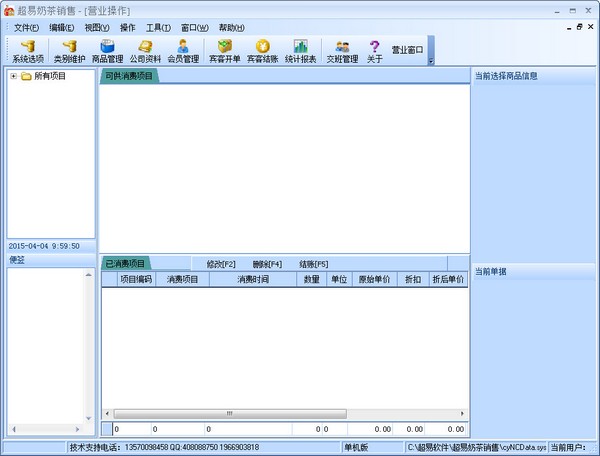Open 公司资料 company info
The height and width of the screenshot is (456, 600).
[x=145, y=51]
